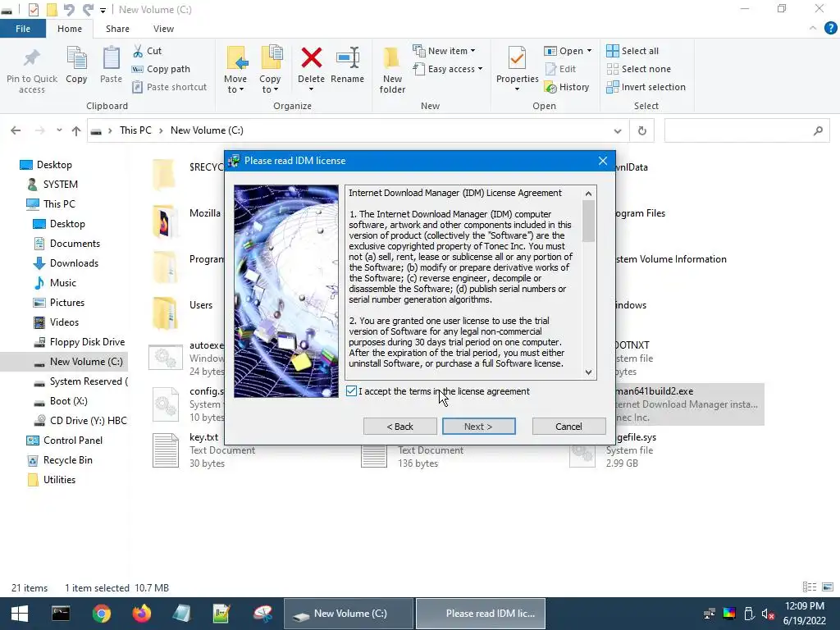Switch to New Volume (C:) taskbar button
This screenshot has height=630, width=840.
pyautogui.click(x=348, y=614)
